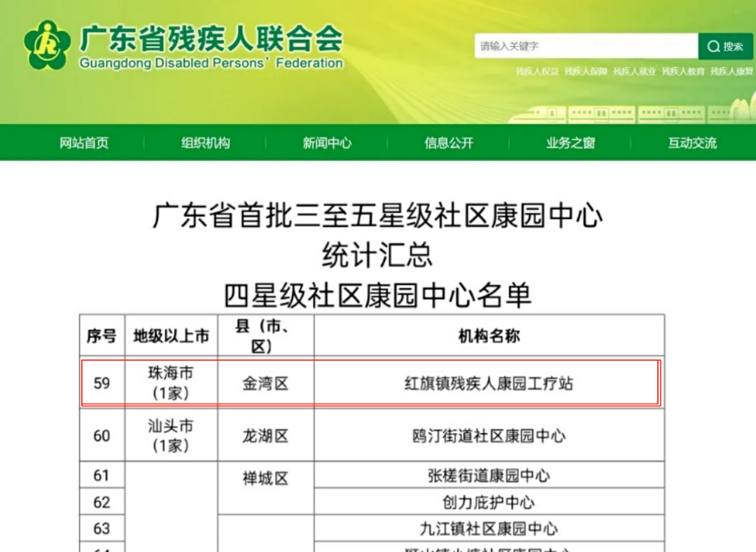Open the 业务之窗 navigation item
The height and width of the screenshot is (552, 756).
coord(570,143)
